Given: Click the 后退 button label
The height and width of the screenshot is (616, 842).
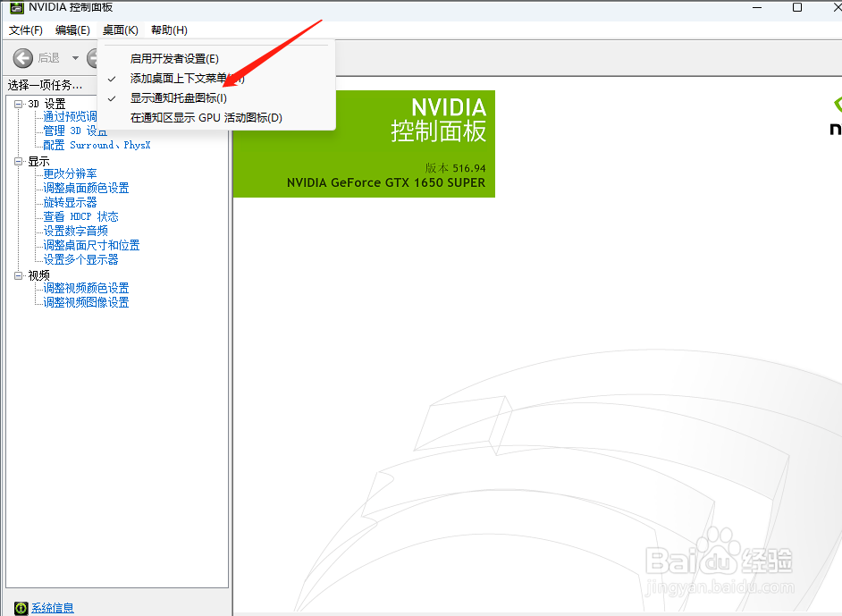Looking at the screenshot, I should pyautogui.click(x=48, y=58).
